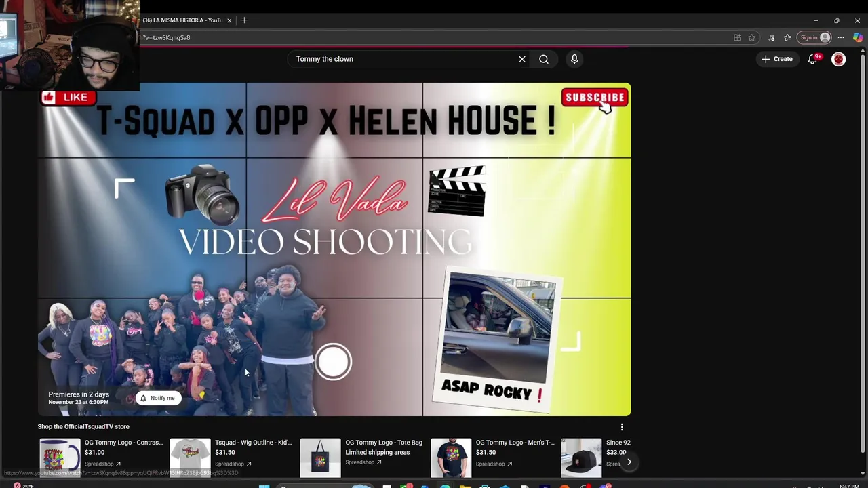868x488 pixels.
Task: Open YouTube notifications bell
Action: tap(813, 59)
